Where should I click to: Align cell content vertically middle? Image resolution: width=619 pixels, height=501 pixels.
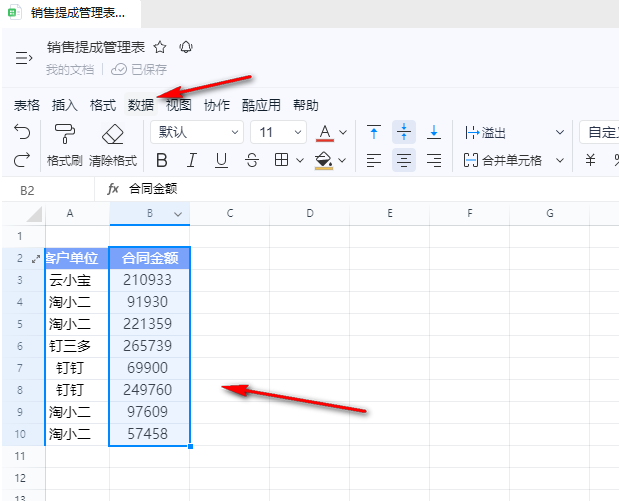click(404, 132)
